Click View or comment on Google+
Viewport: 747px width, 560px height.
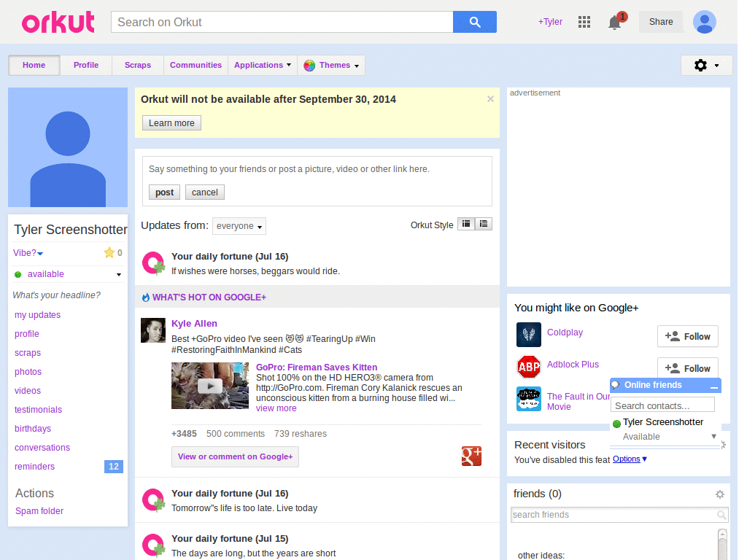click(235, 456)
